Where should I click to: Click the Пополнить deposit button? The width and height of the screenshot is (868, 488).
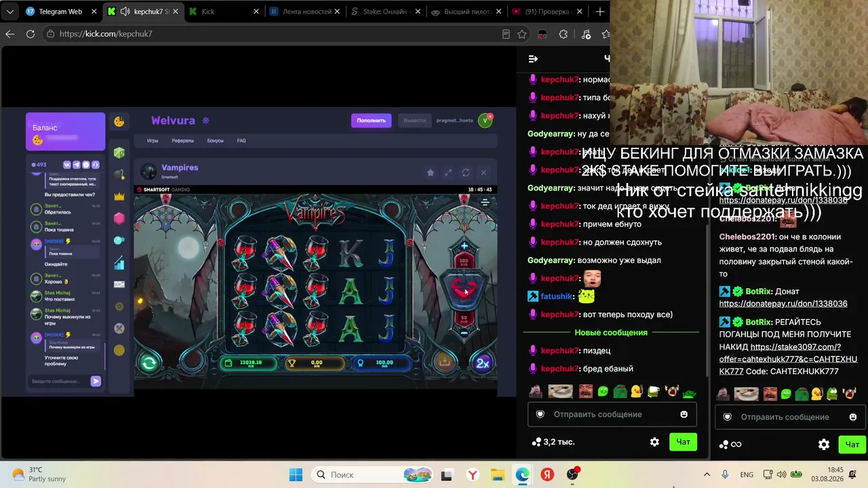point(371,121)
